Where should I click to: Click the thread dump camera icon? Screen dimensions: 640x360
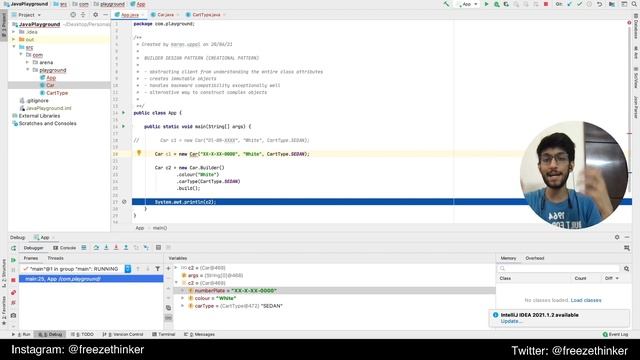13,316
